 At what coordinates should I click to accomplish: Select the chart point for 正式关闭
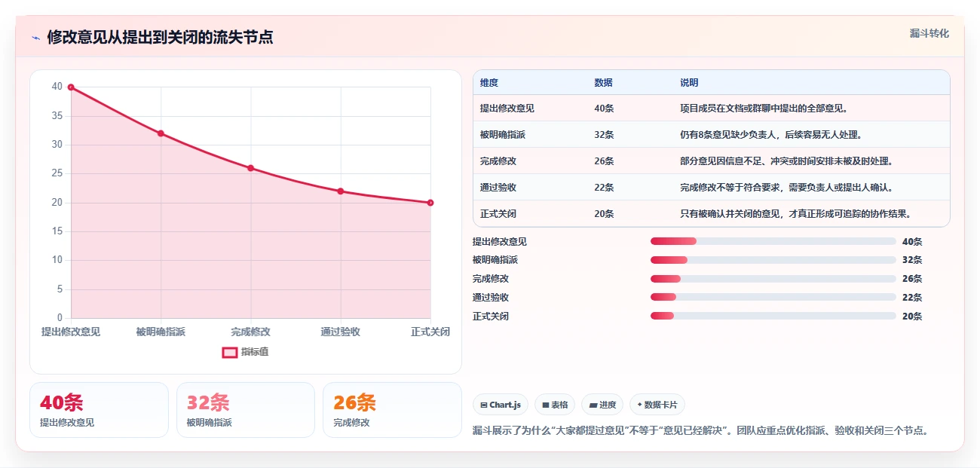tap(430, 203)
